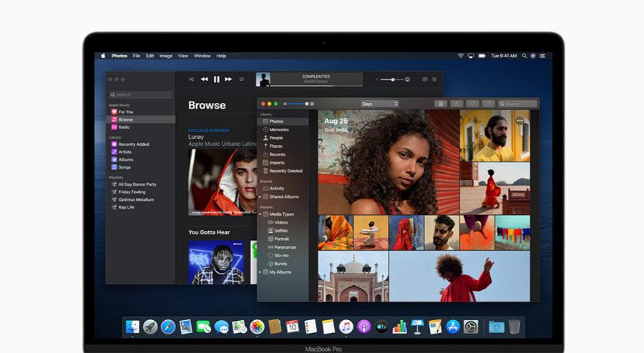Viewport: 644px width, 353px height.
Task: Click the Rotate button in Photos toolbar
Action: click(x=488, y=104)
